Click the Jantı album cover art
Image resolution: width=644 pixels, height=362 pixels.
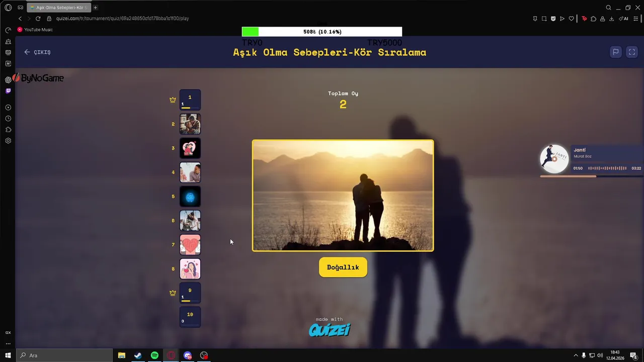coord(554,158)
